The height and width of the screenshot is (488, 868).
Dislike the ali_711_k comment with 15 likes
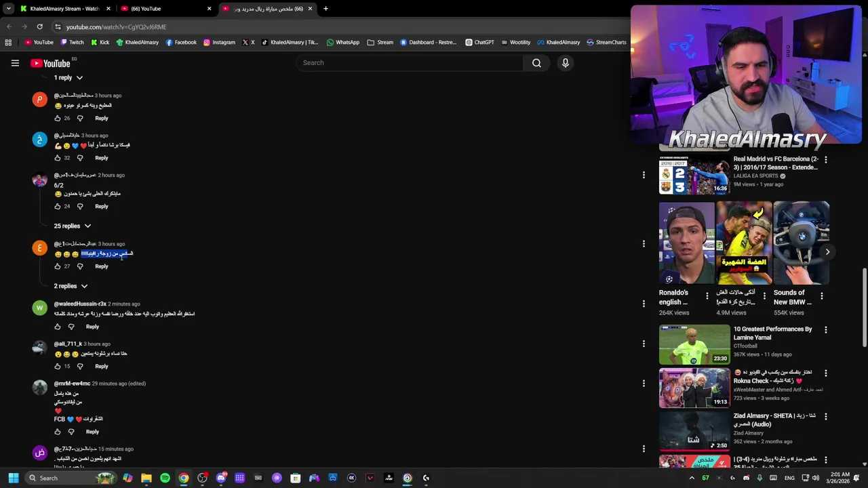[x=80, y=366]
